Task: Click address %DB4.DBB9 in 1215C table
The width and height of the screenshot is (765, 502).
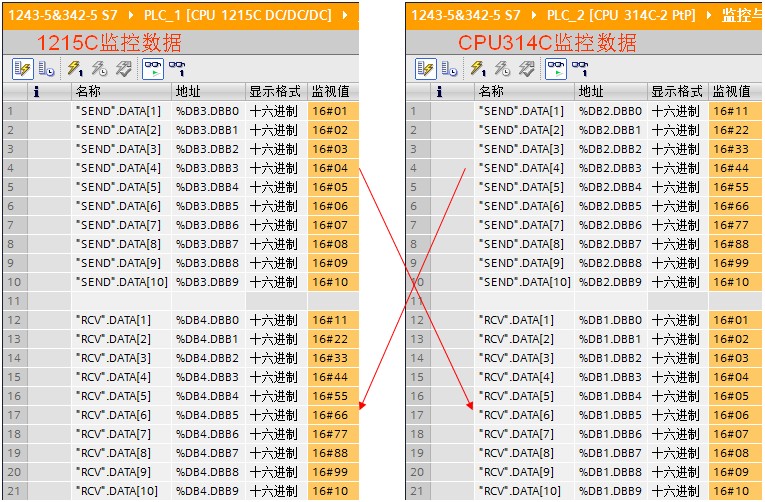Action: coord(208,491)
